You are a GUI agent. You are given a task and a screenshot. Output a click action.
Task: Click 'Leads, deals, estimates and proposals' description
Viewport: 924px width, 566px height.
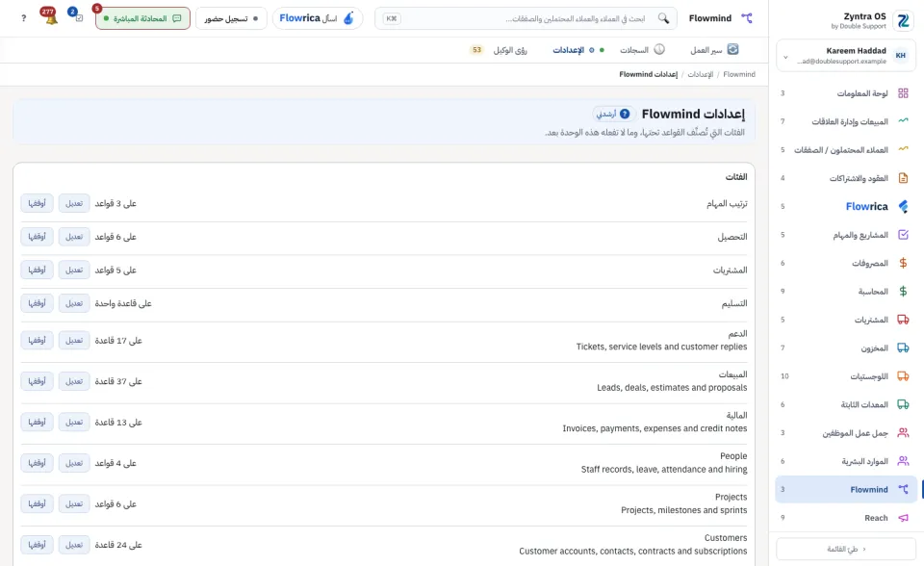pos(672,387)
